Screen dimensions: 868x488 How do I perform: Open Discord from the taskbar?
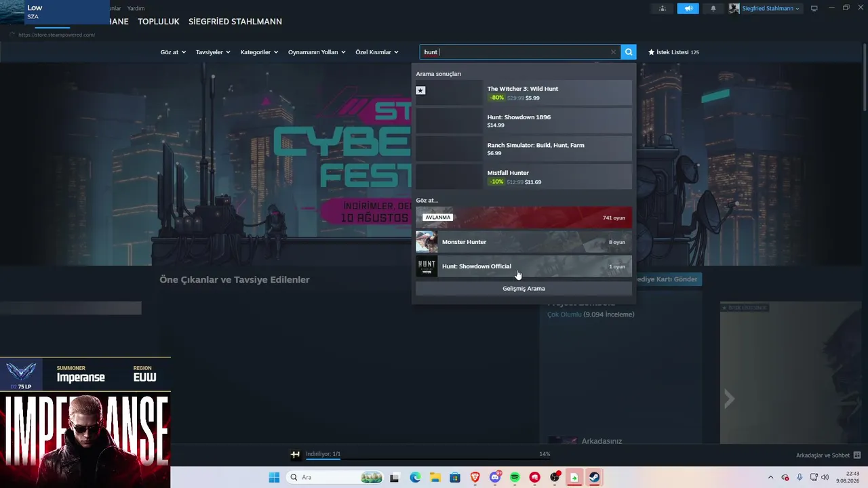pyautogui.click(x=495, y=477)
